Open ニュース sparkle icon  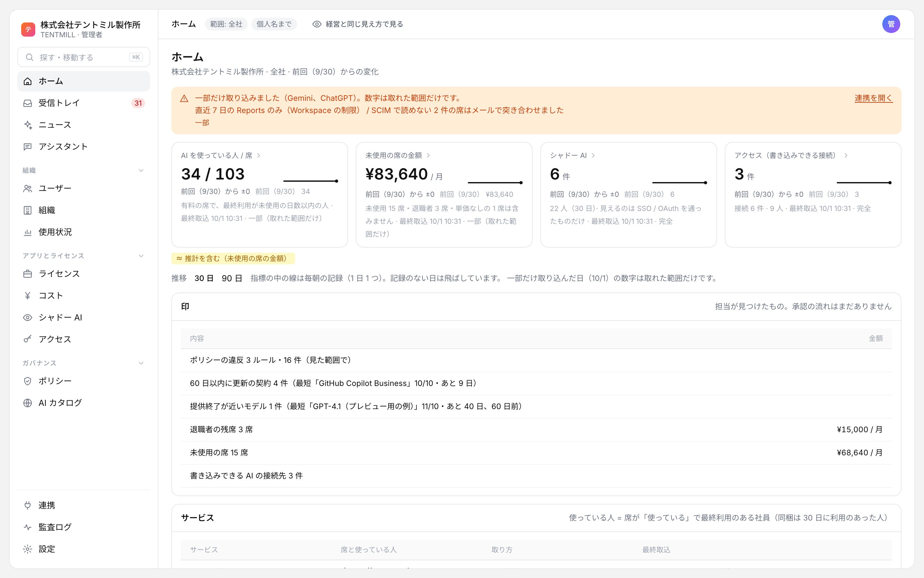click(28, 125)
